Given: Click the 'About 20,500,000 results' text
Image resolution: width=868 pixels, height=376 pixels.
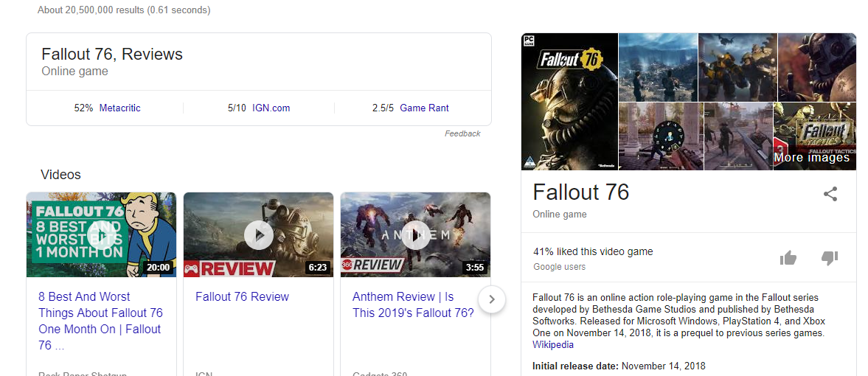Looking at the screenshot, I should pyautogui.click(x=124, y=10).
